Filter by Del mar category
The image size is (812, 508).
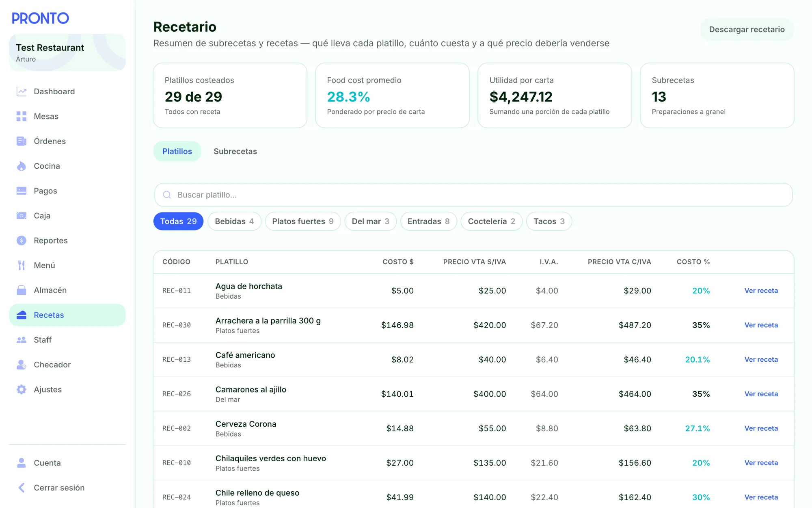(370, 221)
